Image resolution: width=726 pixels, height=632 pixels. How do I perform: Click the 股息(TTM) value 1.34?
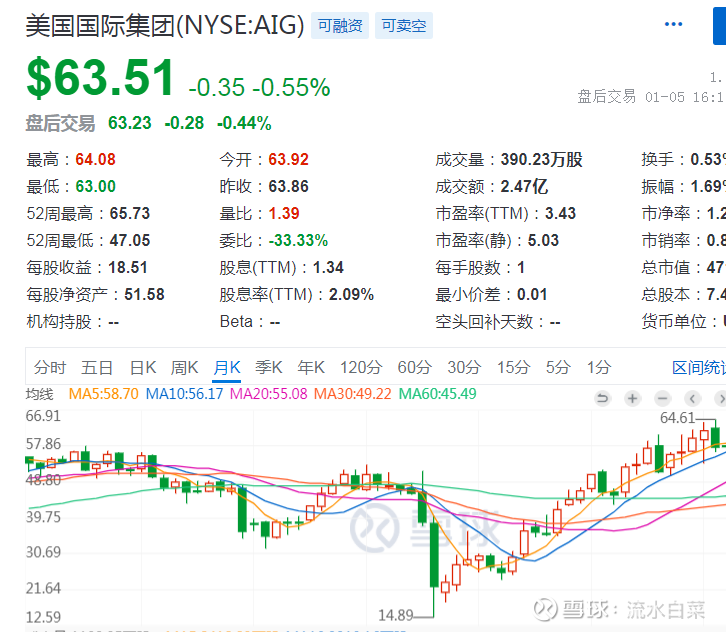pos(328,268)
